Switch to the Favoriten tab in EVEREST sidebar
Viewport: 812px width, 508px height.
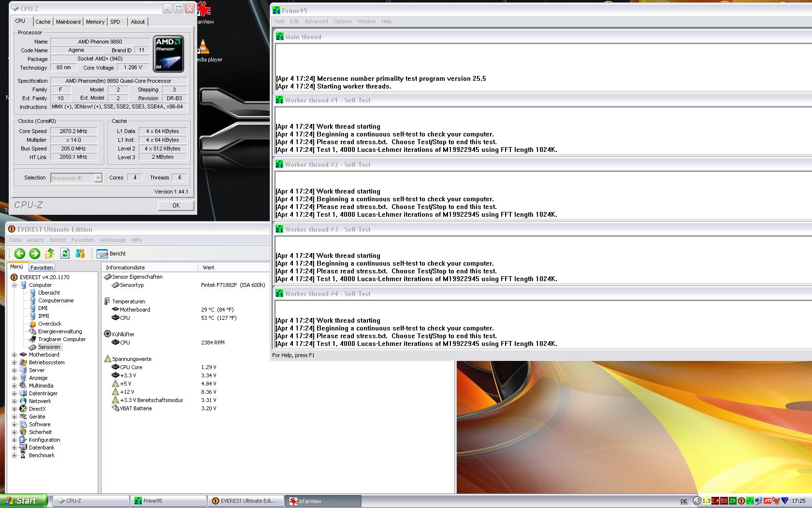pyautogui.click(x=42, y=268)
